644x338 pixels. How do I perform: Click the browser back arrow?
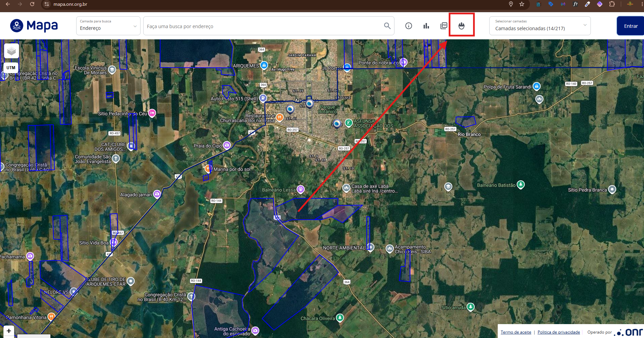(x=8, y=4)
